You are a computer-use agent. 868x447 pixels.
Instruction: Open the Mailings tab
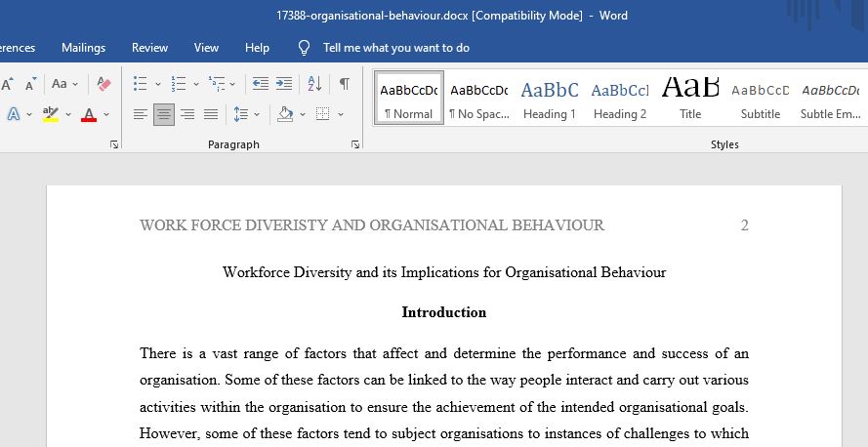pyautogui.click(x=83, y=48)
